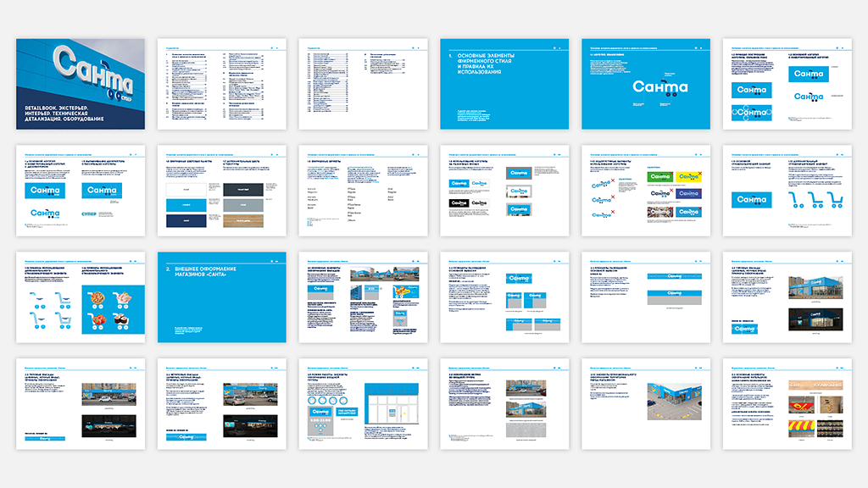Click the dark navy swatch on palette page
This screenshot has width=868, height=488.
(x=186, y=221)
